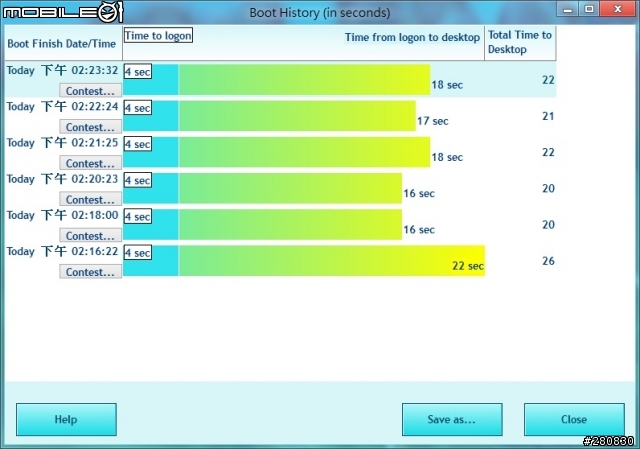Viewport: 640px width, 449px height.
Task: Open the Help button
Action: coord(66,419)
